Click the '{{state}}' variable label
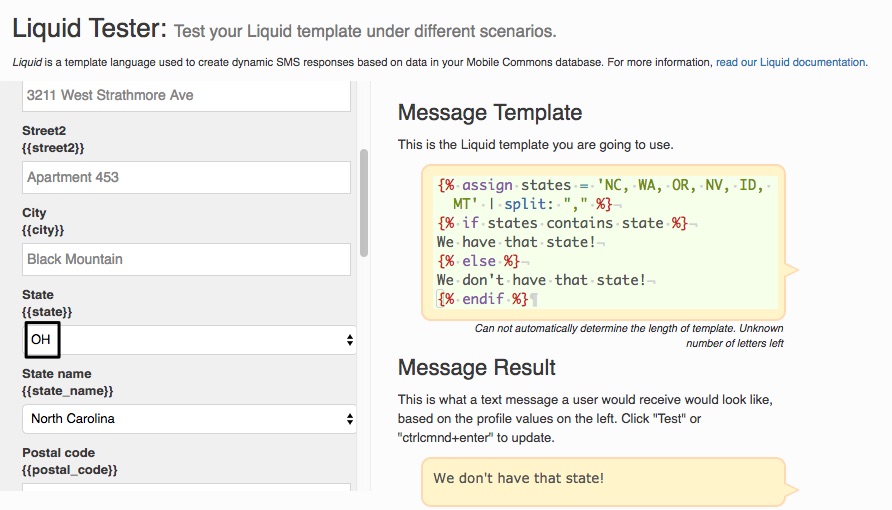Image resolution: width=892 pixels, height=510 pixels. [x=47, y=312]
